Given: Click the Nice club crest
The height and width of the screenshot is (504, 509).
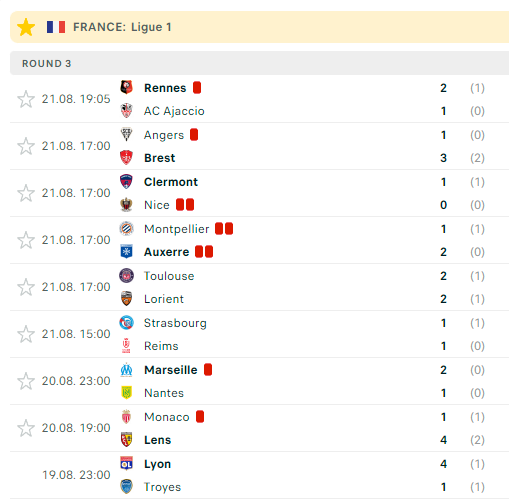Looking at the screenshot, I should [126, 205].
